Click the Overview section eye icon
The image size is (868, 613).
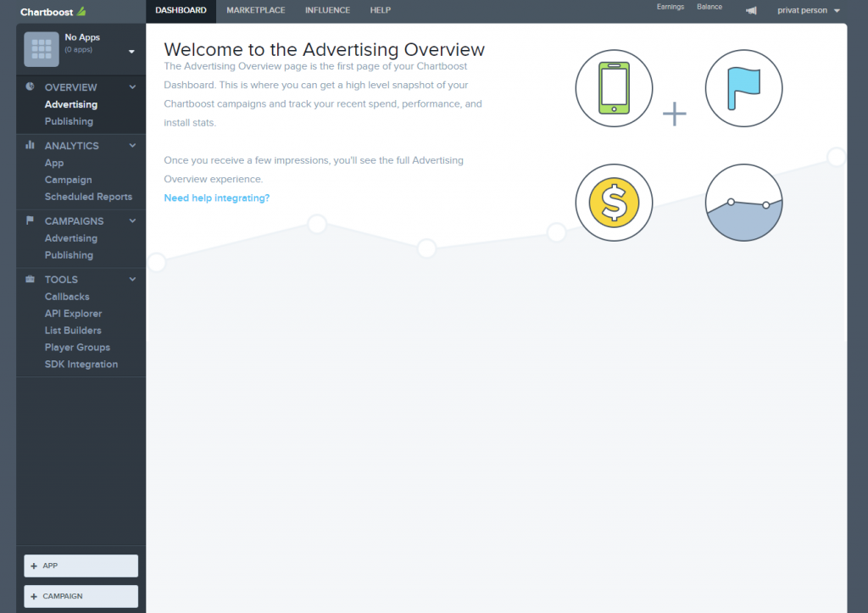31,87
